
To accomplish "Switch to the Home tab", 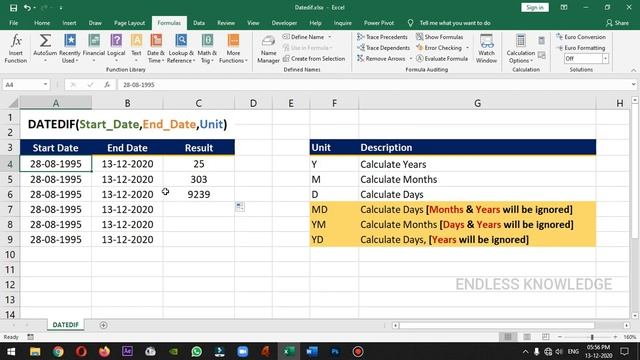I will point(42,23).
